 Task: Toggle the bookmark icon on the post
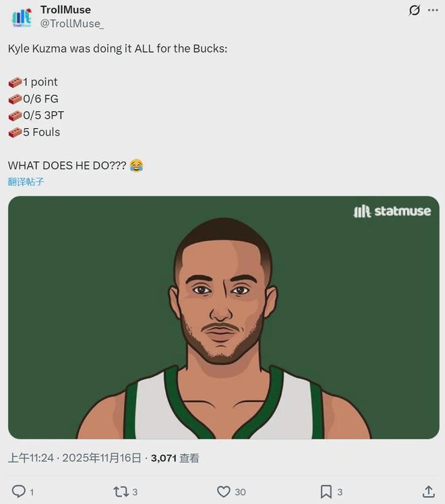point(326,491)
